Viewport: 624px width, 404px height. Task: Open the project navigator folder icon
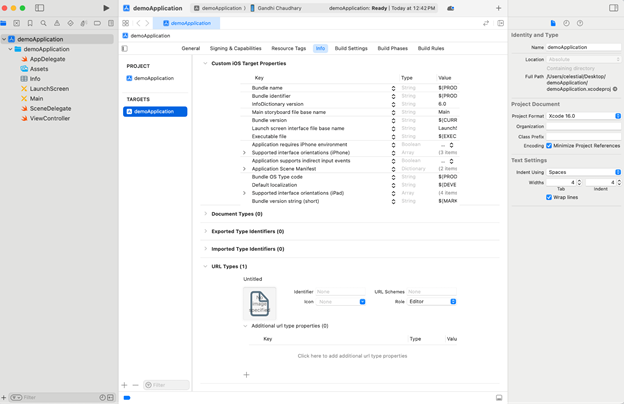pos(4,23)
